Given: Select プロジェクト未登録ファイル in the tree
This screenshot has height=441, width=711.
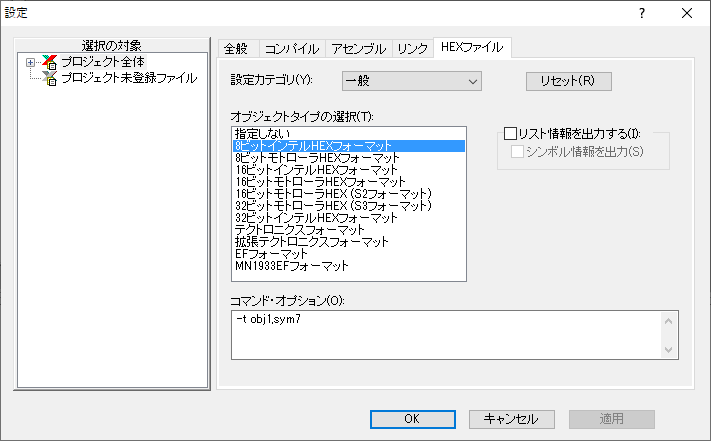Looking at the screenshot, I should pyautogui.click(x=129, y=78).
